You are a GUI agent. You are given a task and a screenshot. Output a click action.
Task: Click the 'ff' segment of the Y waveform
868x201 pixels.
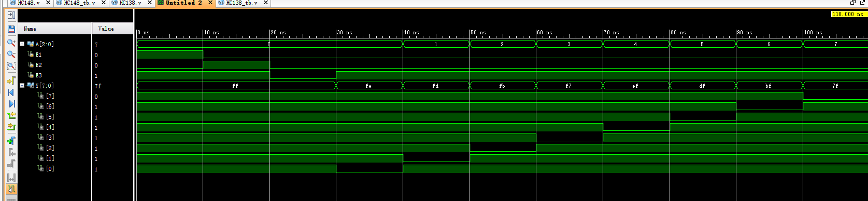point(236,86)
